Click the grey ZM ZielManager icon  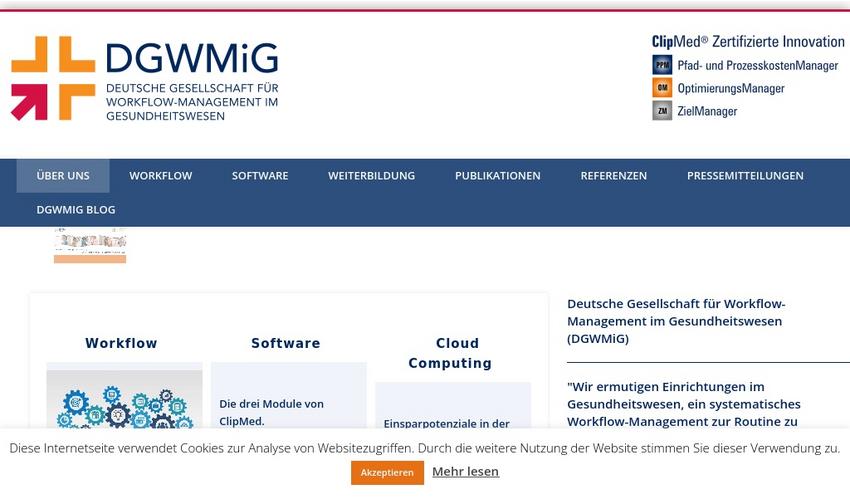662,111
